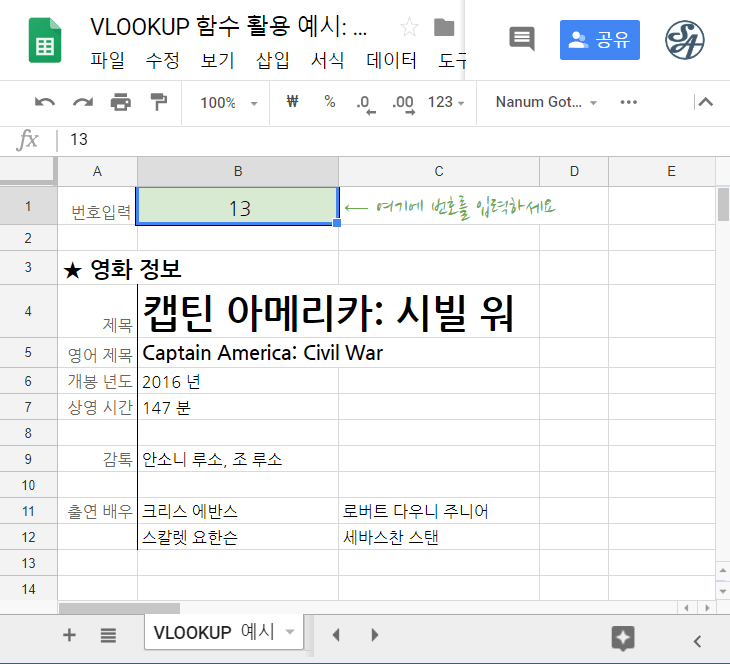Screen dimensions: 730x664
Task: Click the horizontal scrollbar thumb
Action: (x=119, y=608)
